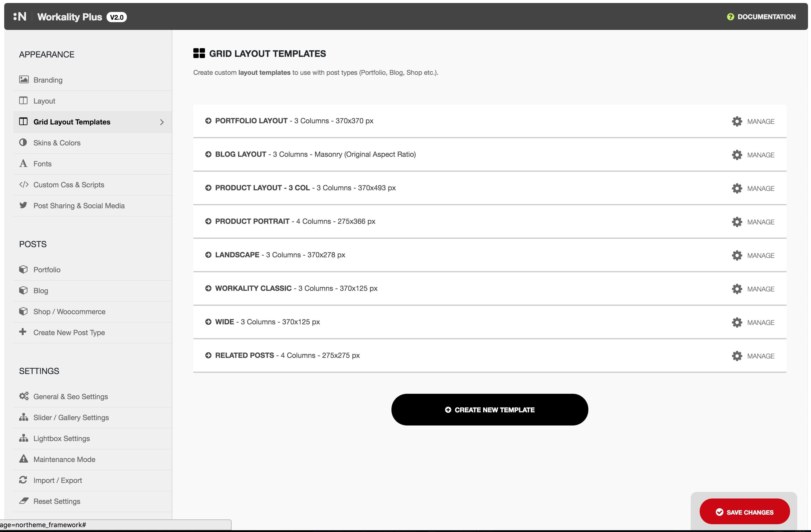Open Skins & Colors settings
811x532 pixels.
(92, 143)
